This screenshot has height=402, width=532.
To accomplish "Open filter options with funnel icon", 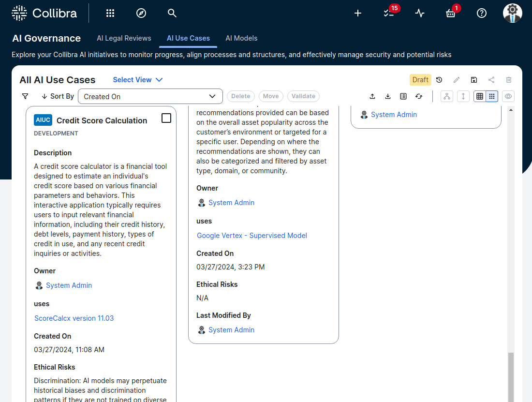I will click(x=25, y=96).
